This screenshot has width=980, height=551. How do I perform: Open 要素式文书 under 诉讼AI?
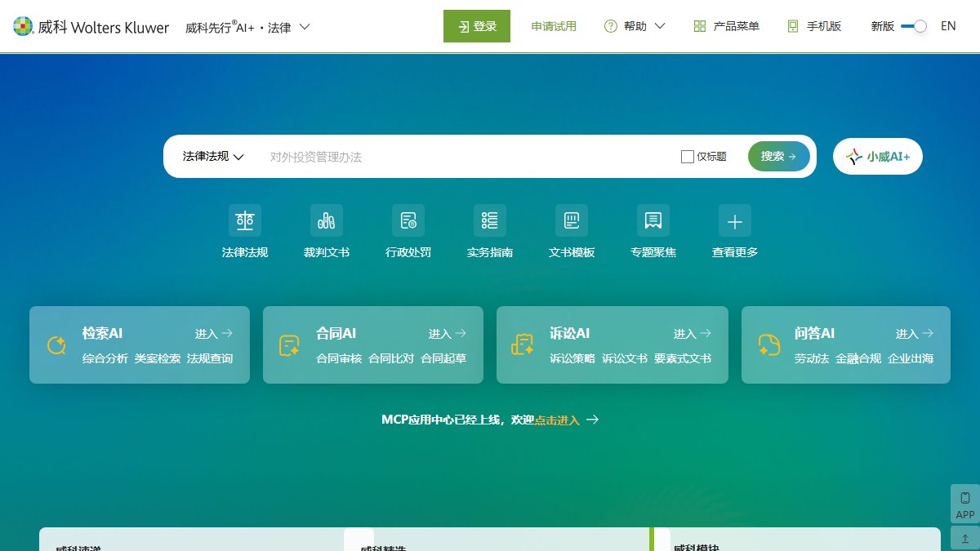683,358
